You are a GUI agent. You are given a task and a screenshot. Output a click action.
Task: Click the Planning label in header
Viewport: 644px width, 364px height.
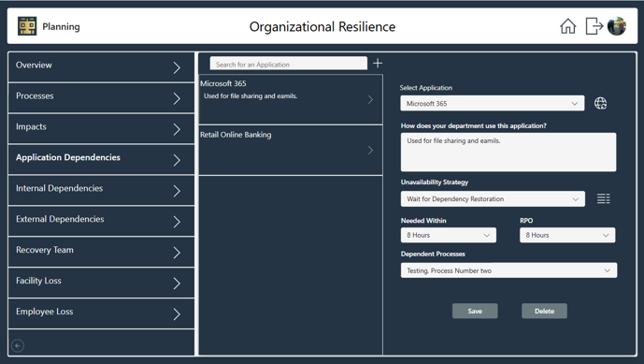tap(61, 27)
